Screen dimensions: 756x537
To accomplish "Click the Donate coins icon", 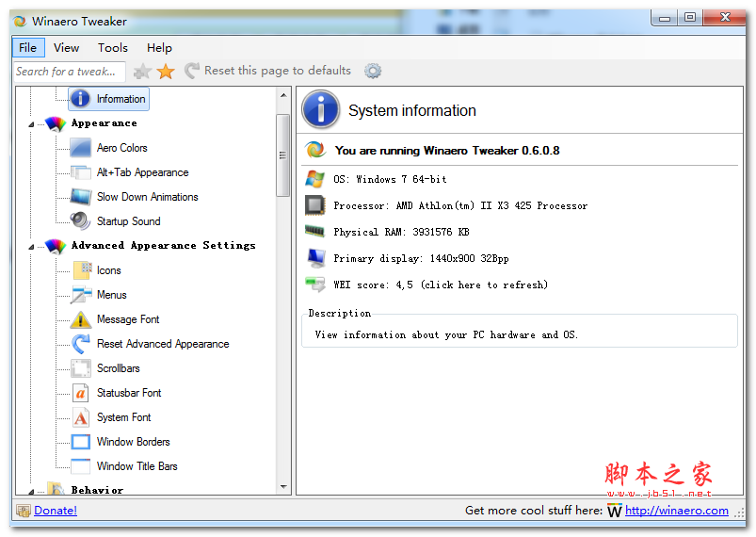I will pos(24,511).
